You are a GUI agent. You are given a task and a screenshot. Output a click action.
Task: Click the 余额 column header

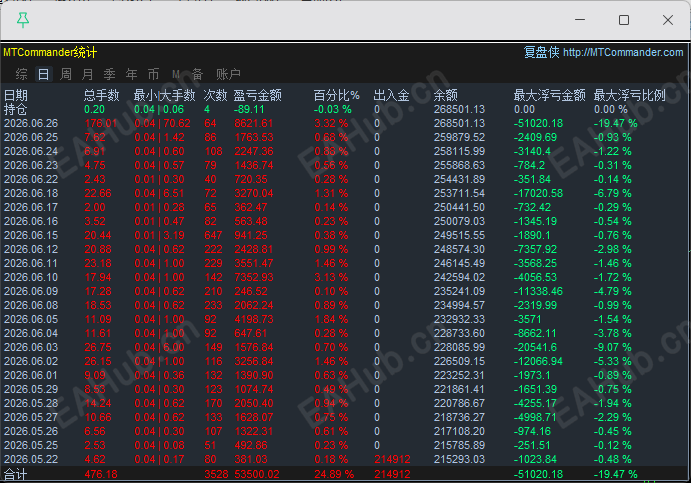(446, 95)
